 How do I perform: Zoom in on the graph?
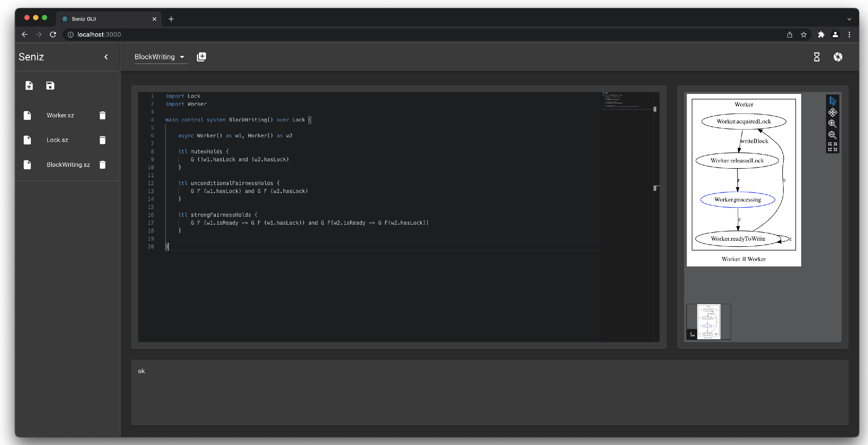coord(833,124)
